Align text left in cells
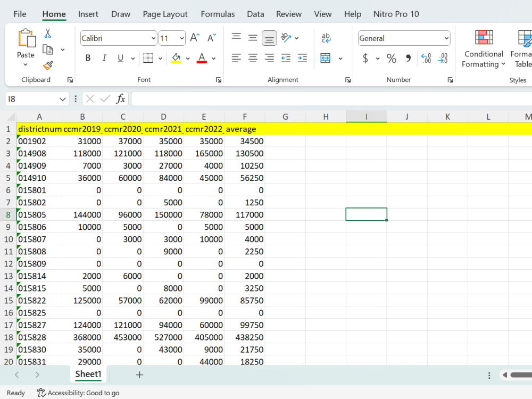 (237, 58)
